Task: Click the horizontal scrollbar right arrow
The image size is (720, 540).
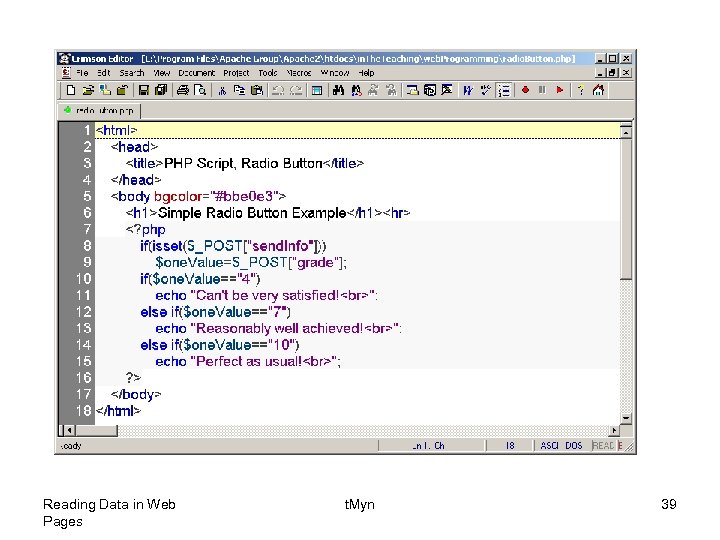Action: (614, 430)
